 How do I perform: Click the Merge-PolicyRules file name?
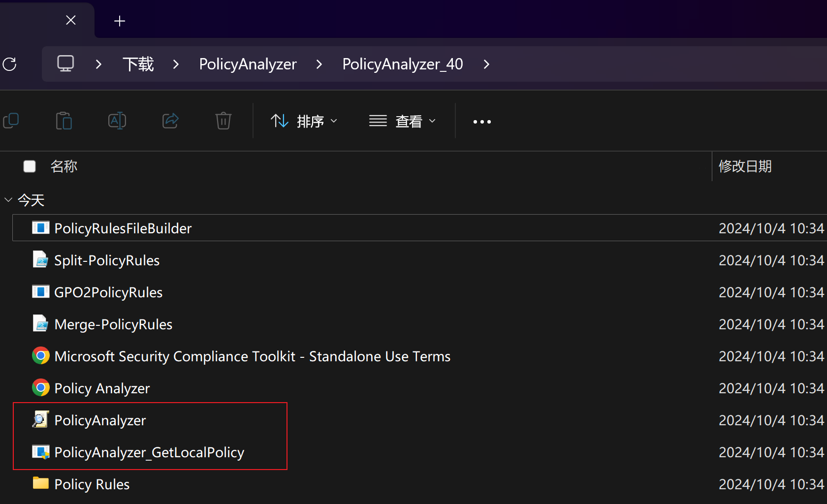pyautogui.click(x=113, y=324)
